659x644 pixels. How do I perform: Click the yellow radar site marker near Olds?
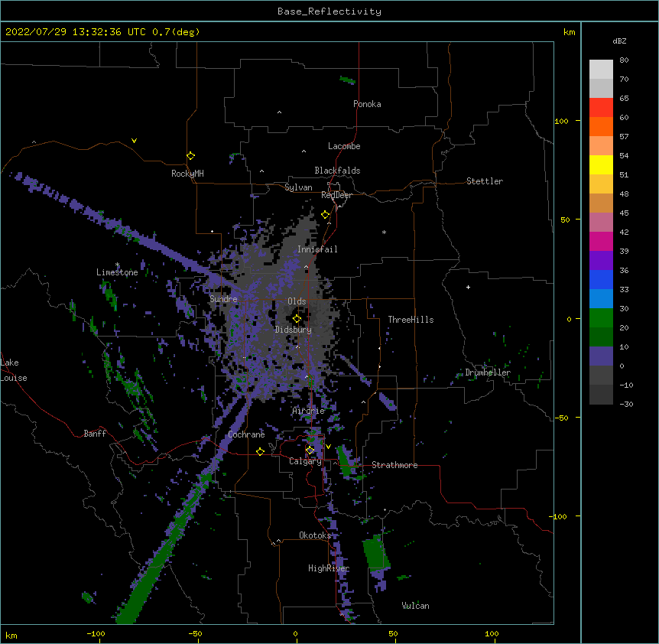pyautogui.click(x=297, y=319)
